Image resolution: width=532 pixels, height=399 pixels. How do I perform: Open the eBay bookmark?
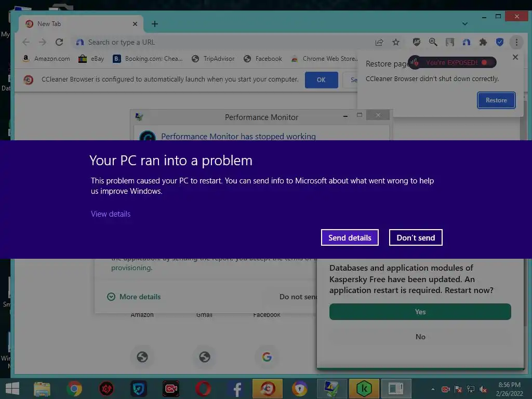pyautogui.click(x=91, y=59)
